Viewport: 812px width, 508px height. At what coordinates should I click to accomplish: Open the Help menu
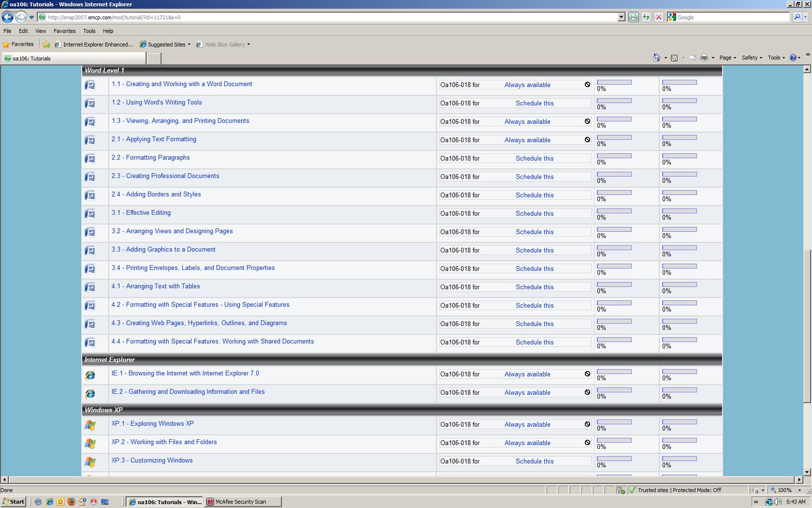[108, 31]
